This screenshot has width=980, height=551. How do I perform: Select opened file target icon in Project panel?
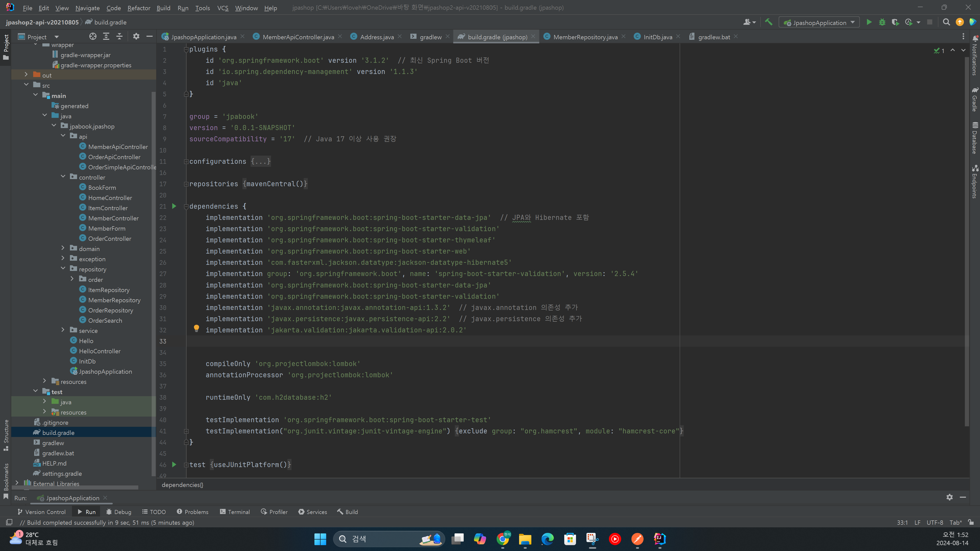click(93, 36)
